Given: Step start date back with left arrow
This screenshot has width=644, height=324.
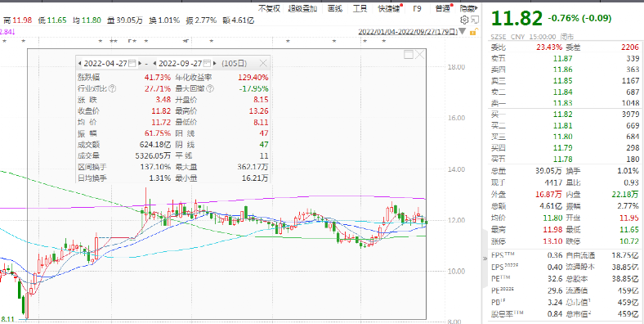Looking at the screenshot, I should point(79,63).
